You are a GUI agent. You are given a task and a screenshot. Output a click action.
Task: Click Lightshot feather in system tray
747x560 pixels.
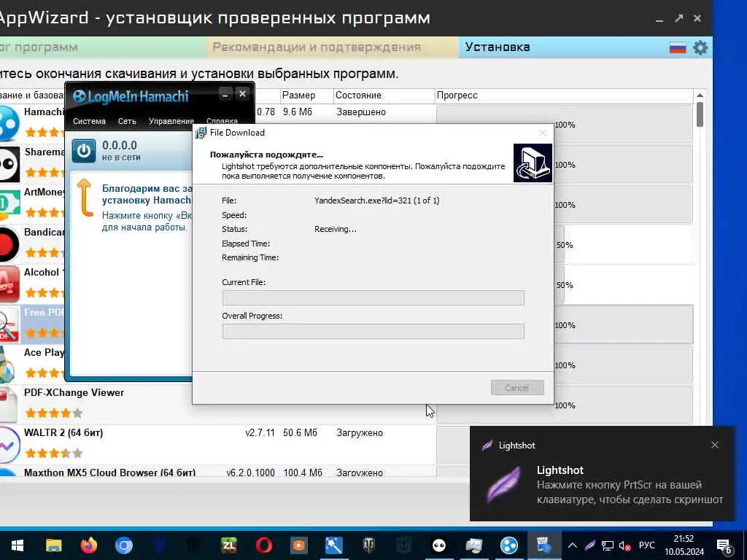click(x=589, y=545)
